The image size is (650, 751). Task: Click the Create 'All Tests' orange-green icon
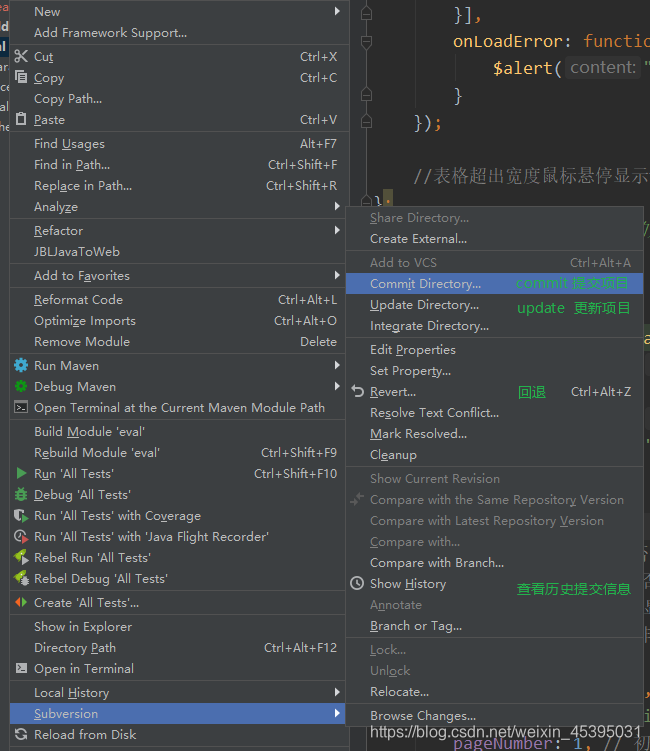(21, 602)
